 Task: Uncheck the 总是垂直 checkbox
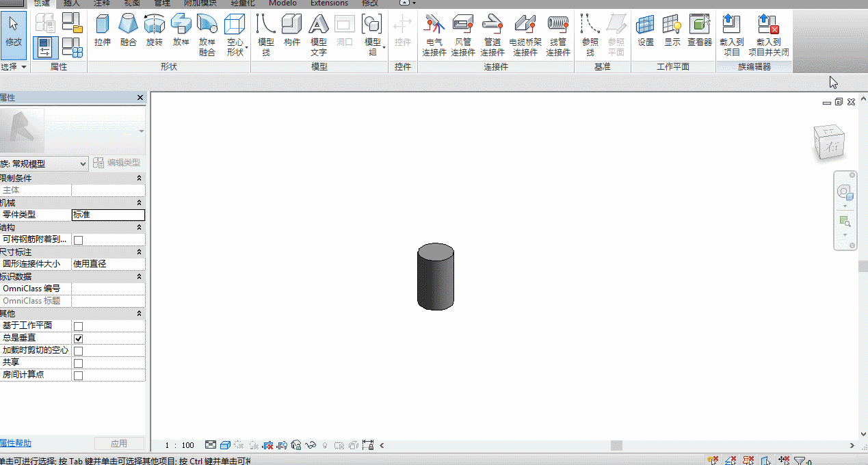(x=78, y=338)
